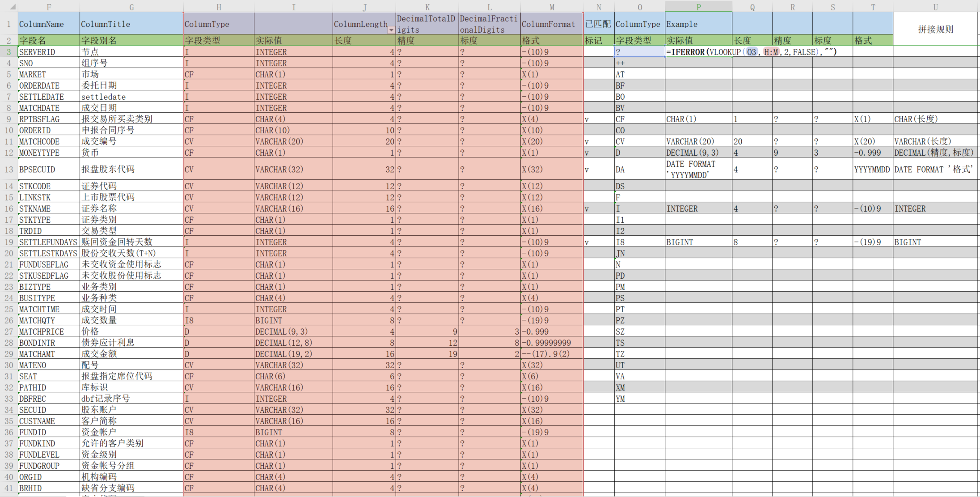Screen dimensions: 980x497
Task: Select the ColumnTitle header cell
Action: point(131,24)
